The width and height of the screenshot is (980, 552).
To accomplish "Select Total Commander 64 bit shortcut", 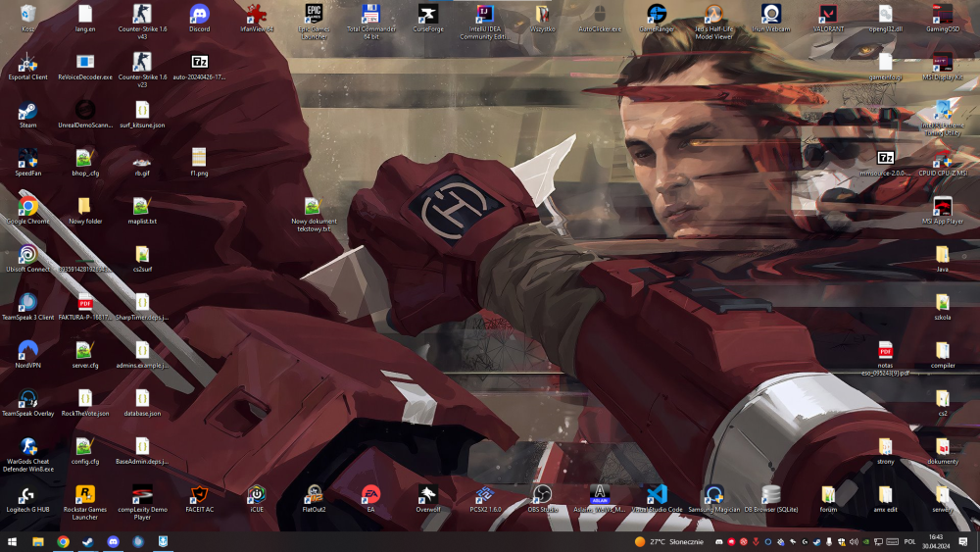I will [x=371, y=22].
